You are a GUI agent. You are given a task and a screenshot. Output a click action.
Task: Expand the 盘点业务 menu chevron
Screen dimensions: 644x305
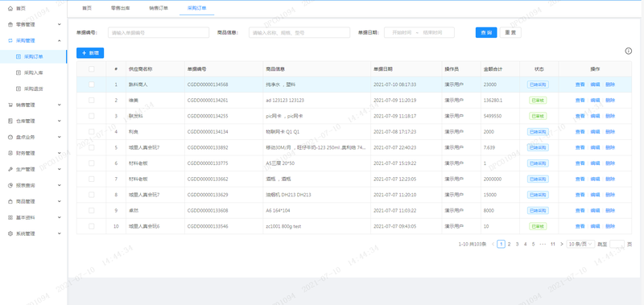coord(59,137)
